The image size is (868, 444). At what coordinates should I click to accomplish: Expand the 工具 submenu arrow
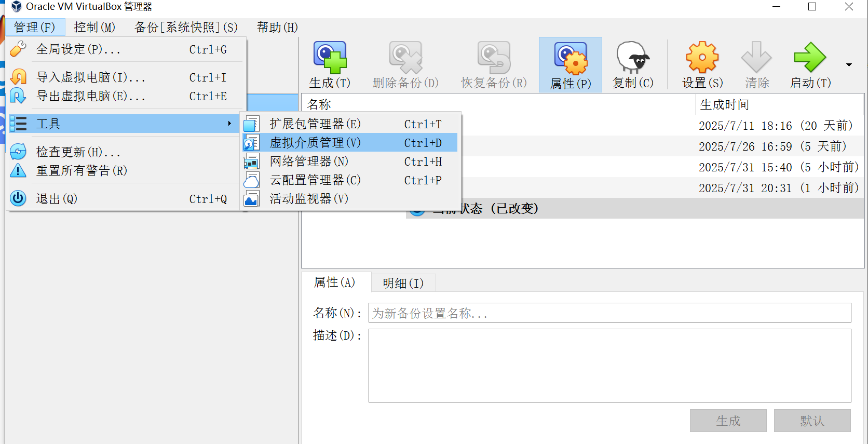pyautogui.click(x=229, y=124)
